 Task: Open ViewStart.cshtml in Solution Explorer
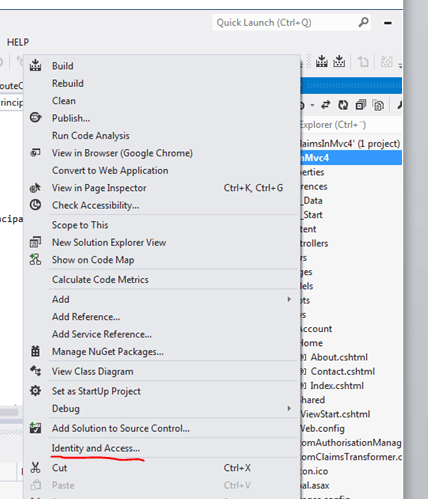[335, 414]
